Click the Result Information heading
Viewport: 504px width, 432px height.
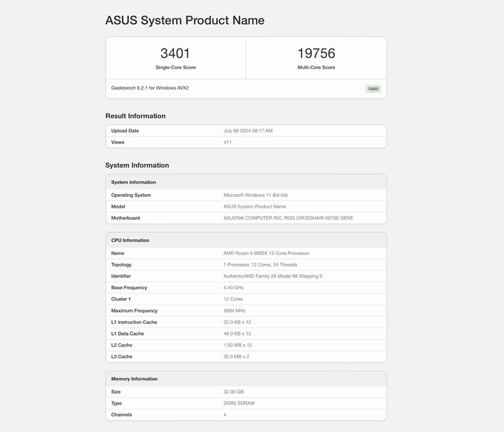coord(135,116)
